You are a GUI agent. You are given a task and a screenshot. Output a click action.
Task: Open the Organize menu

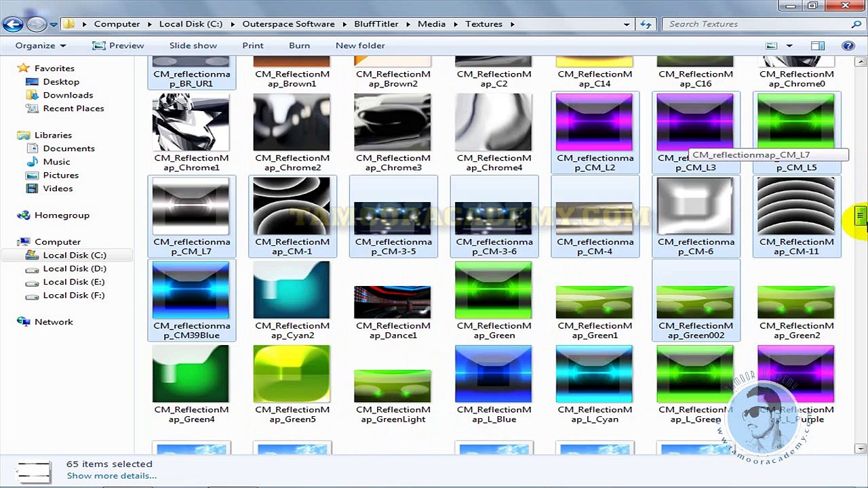41,45
